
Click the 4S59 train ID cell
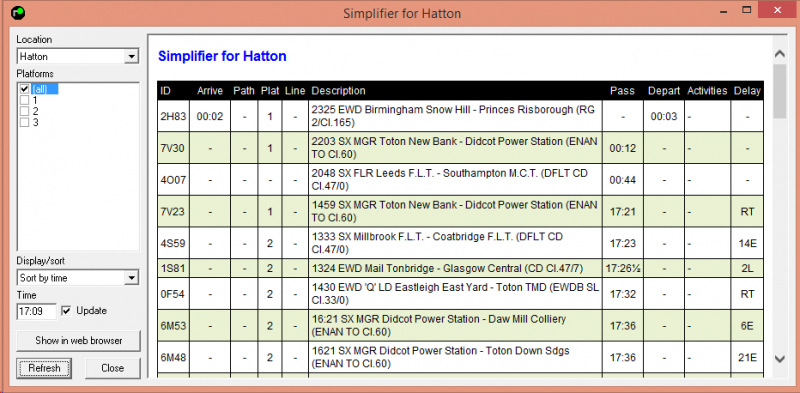pos(173,243)
